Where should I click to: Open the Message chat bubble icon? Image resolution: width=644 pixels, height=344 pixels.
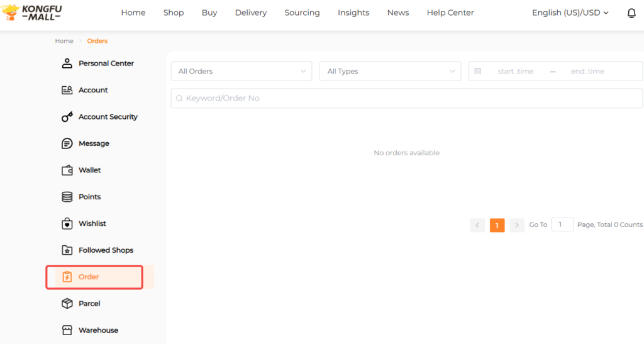(x=67, y=143)
